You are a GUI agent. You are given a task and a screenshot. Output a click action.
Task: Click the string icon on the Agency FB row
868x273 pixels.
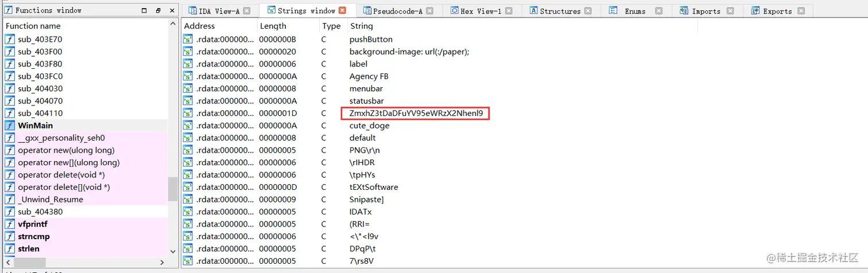tap(188, 76)
